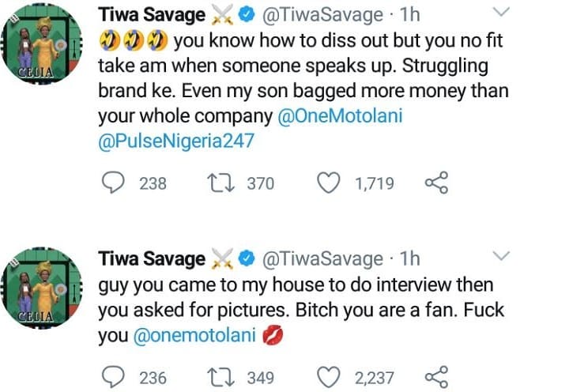Image resolution: width=588 pixels, height=392 pixels.
Task: Like the first tweet with 1,719 likes
Action: [327, 183]
